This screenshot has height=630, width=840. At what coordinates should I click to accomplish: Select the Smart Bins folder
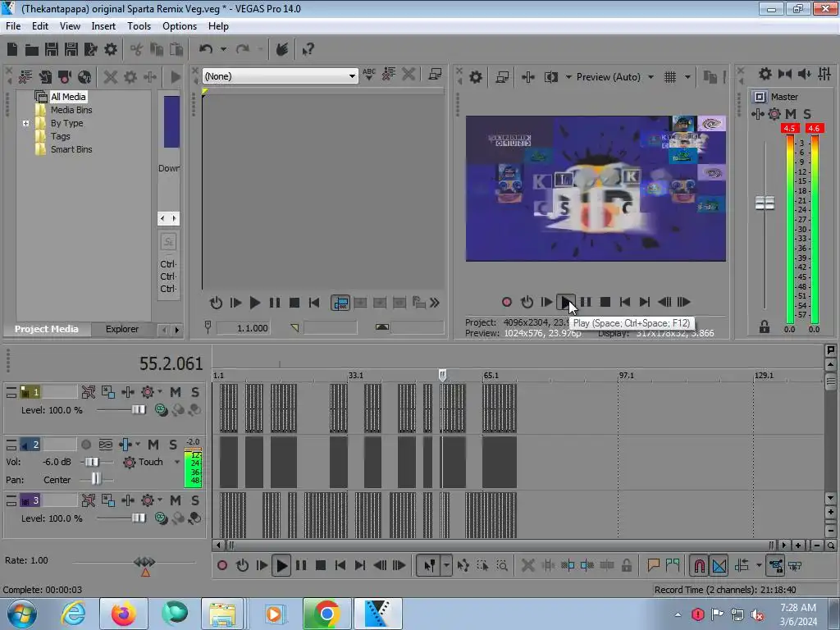coord(71,149)
